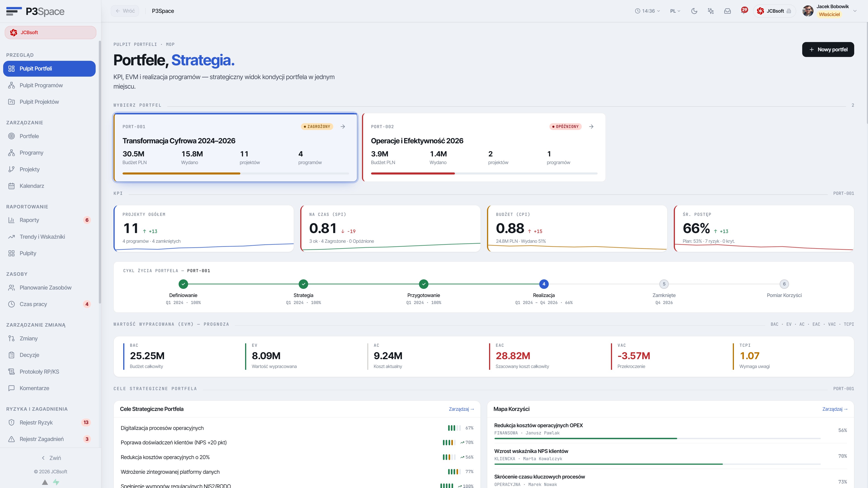
Task: Click Zarządzaj link in Mapa Korzyści
Action: (x=835, y=409)
